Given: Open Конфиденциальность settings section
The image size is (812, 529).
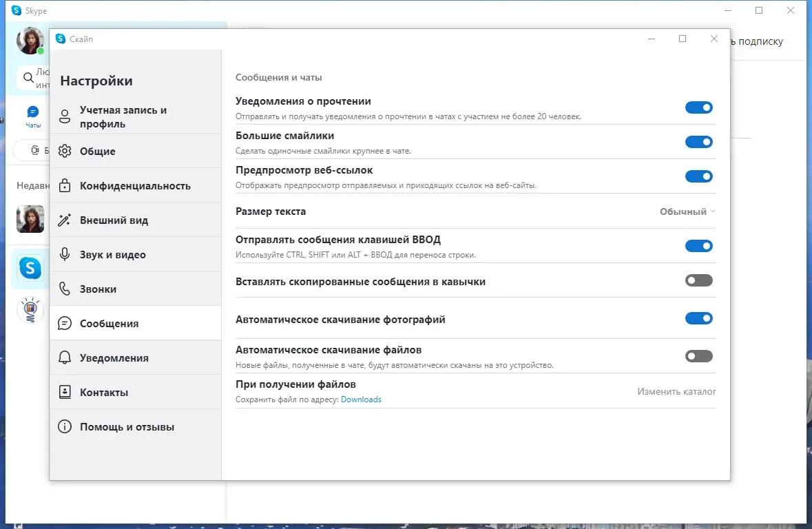Looking at the screenshot, I should coord(136,185).
